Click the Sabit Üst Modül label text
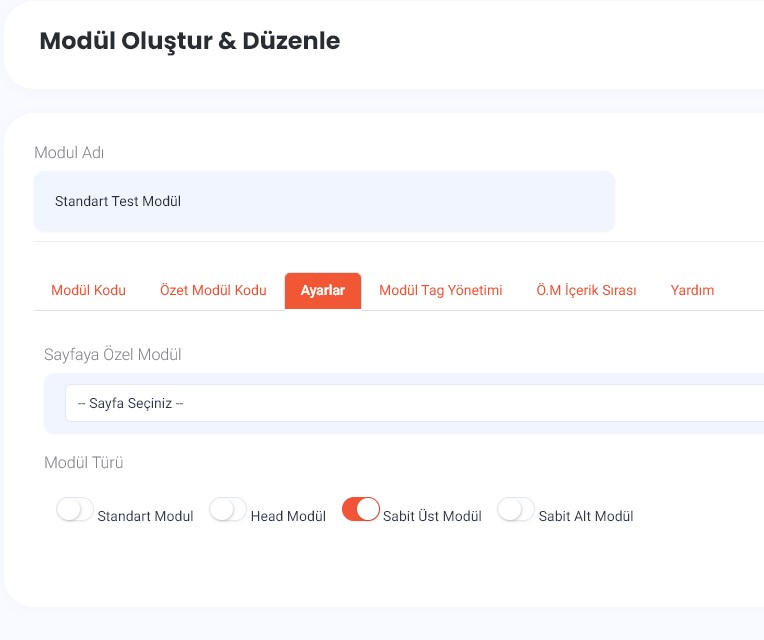 [432, 517]
